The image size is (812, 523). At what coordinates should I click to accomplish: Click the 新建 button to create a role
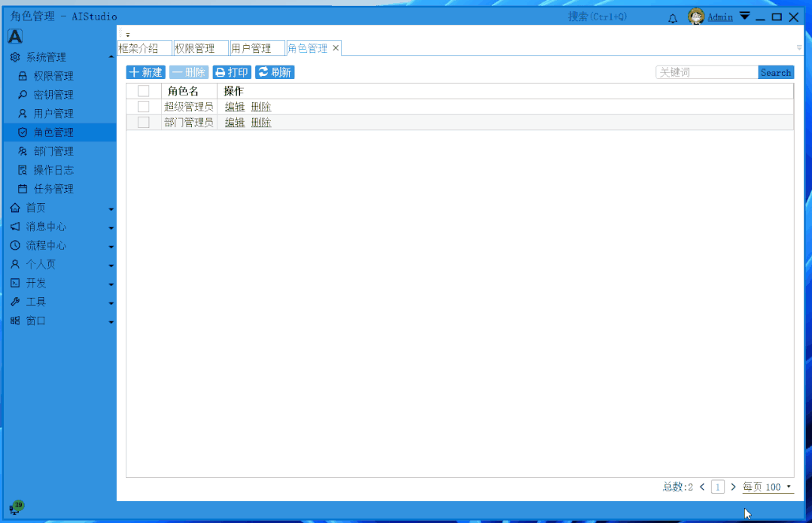point(145,71)
